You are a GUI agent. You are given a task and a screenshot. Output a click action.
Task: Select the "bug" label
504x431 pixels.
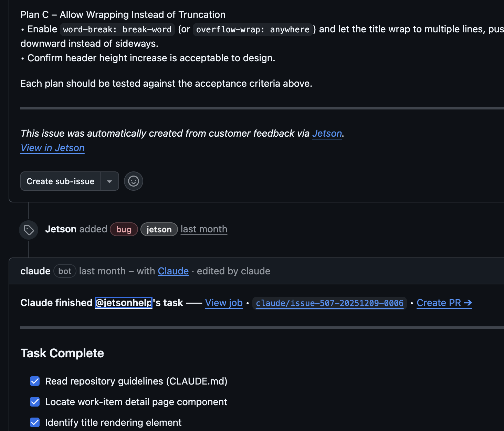click(x=124, y=229)
